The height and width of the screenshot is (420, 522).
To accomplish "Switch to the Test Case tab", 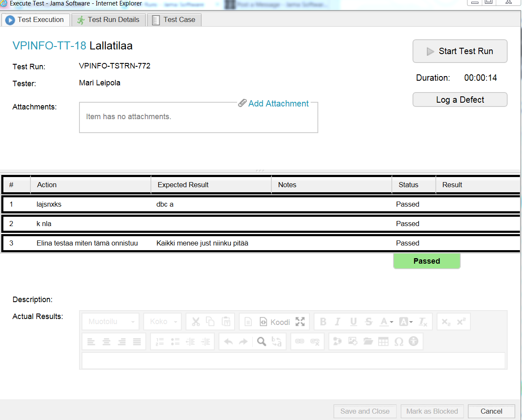I will click(x=174, y=20).
